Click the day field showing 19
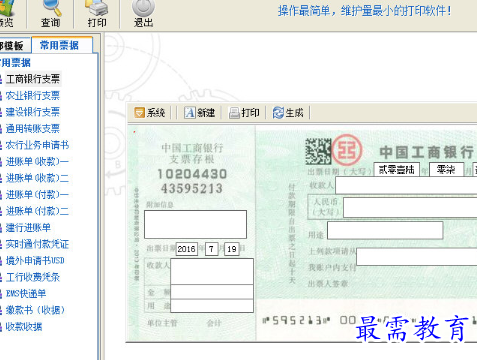 (232, 249)
